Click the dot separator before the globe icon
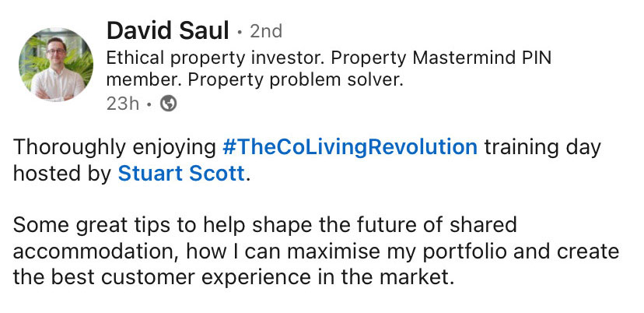 coord(149,103)
